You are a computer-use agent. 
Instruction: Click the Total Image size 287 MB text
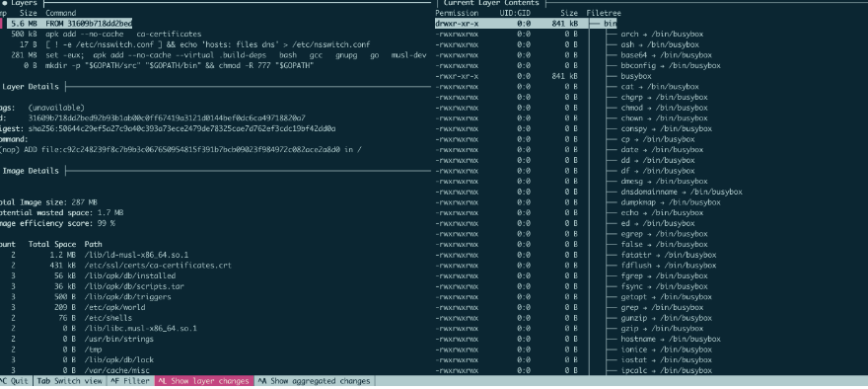click(x=48, y=202)
